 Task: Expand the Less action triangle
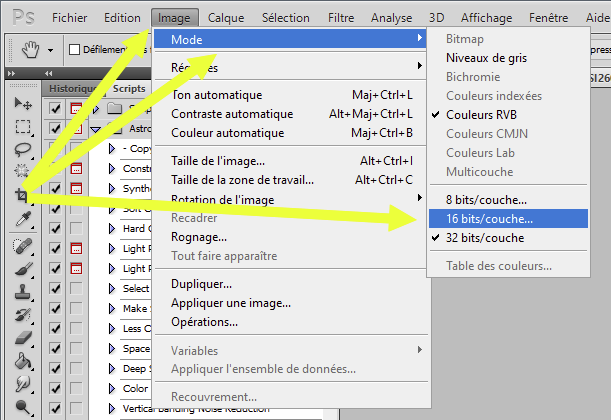tap(112, 328)
